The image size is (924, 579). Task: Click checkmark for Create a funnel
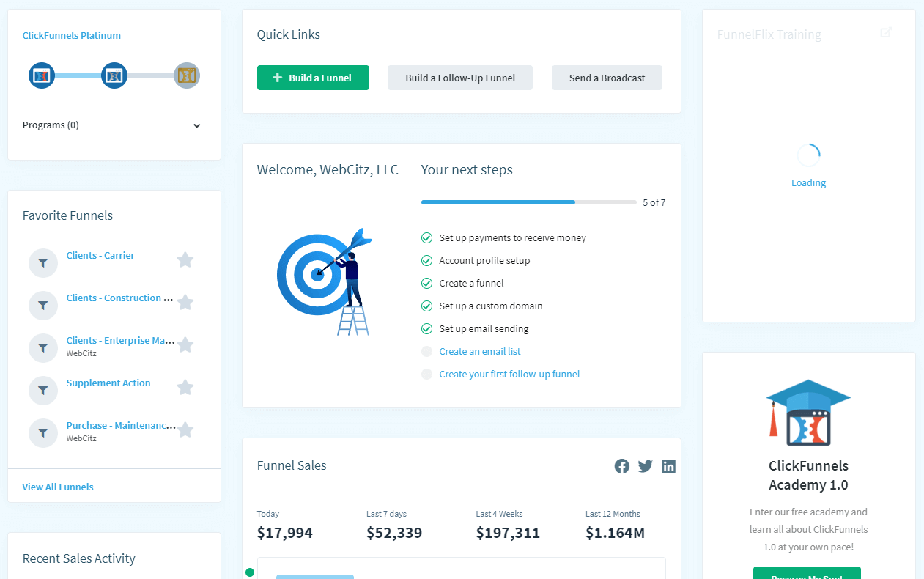click(426, 284)
